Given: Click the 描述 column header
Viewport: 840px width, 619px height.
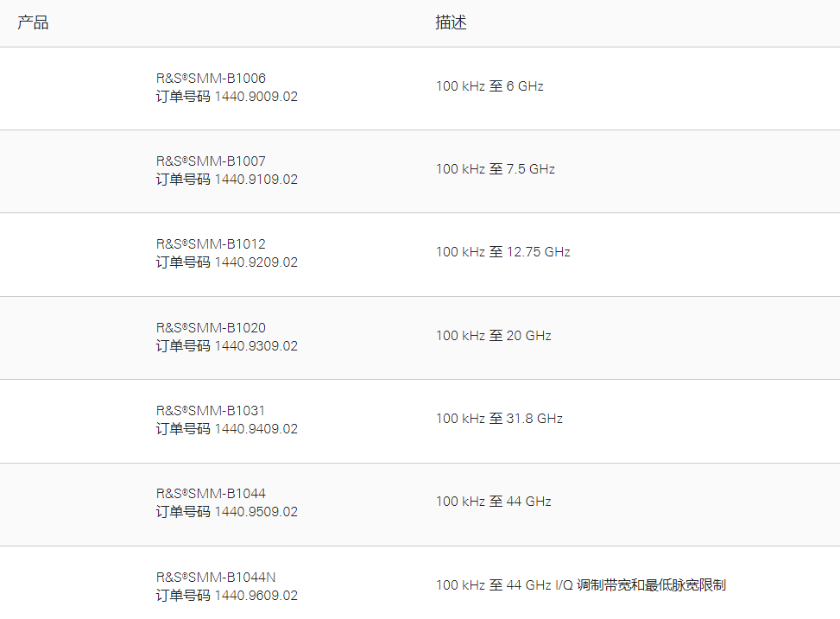Looking at the screenshot, I should click(x=451, y=23).
